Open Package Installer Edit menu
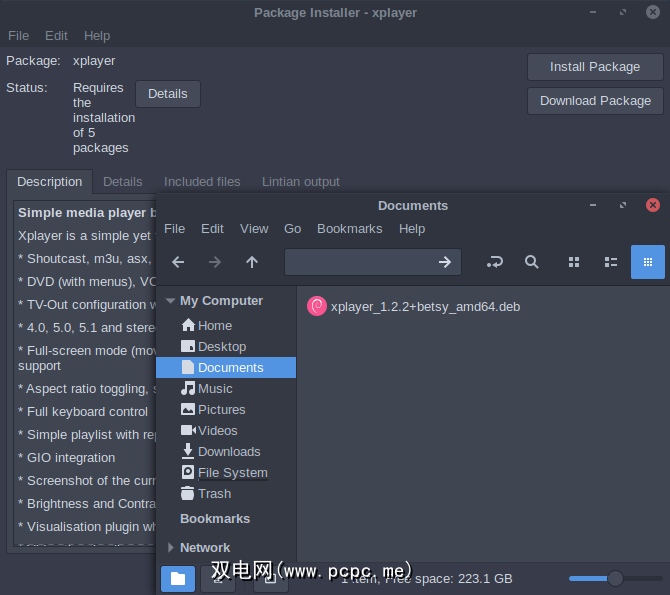This screenshot has width=670, height=595. (56, 35)
